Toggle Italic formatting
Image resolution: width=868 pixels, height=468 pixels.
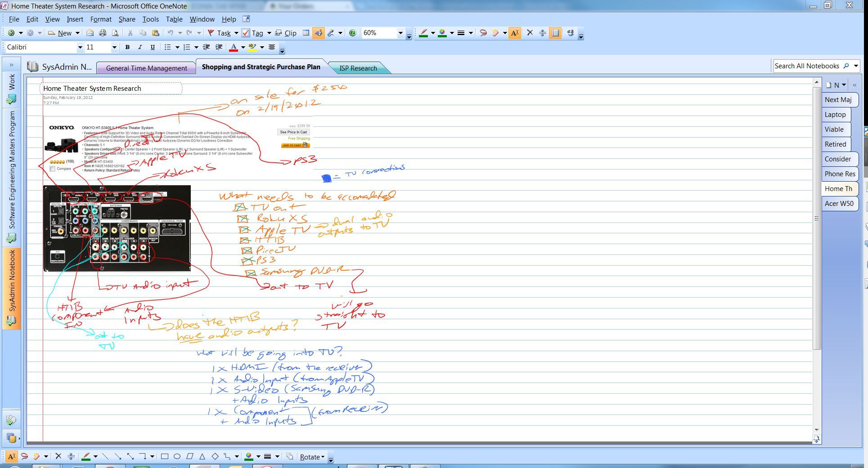140,47
